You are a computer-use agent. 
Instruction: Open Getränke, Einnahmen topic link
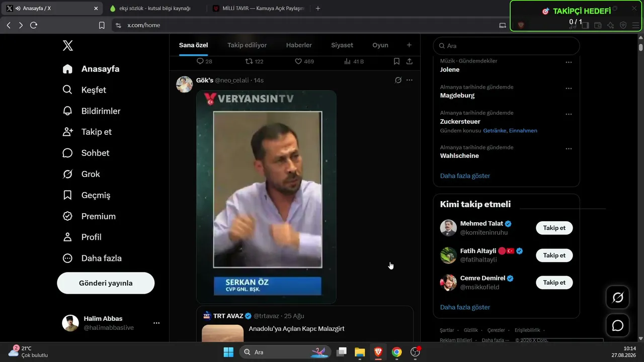pos(510,131)
